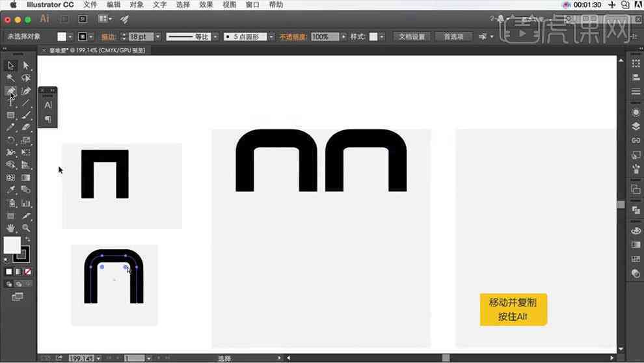Select the Blend tool
Image resolution: width=644 pixels, height=363 pixels.
(x=26, y=190)
